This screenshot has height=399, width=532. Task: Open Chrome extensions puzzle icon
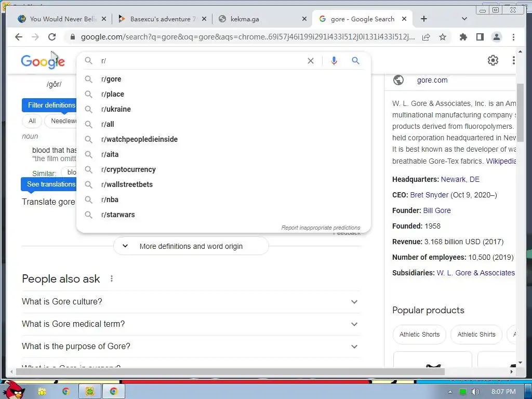(463, 37)
